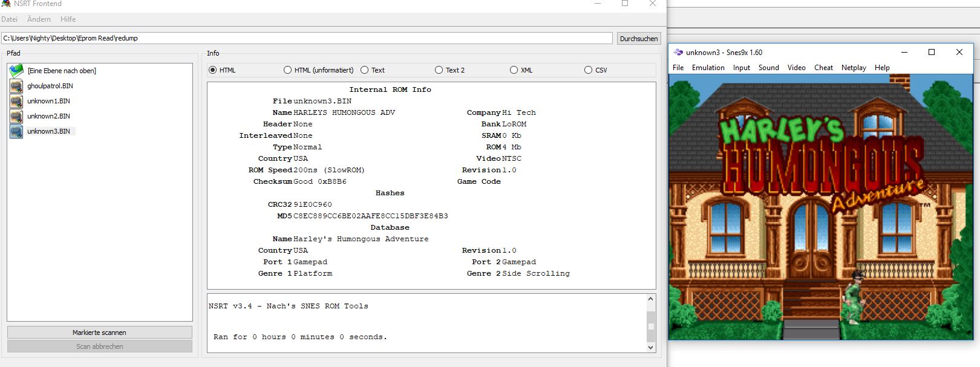Click the unknown1.BIN chip icon

16,101
